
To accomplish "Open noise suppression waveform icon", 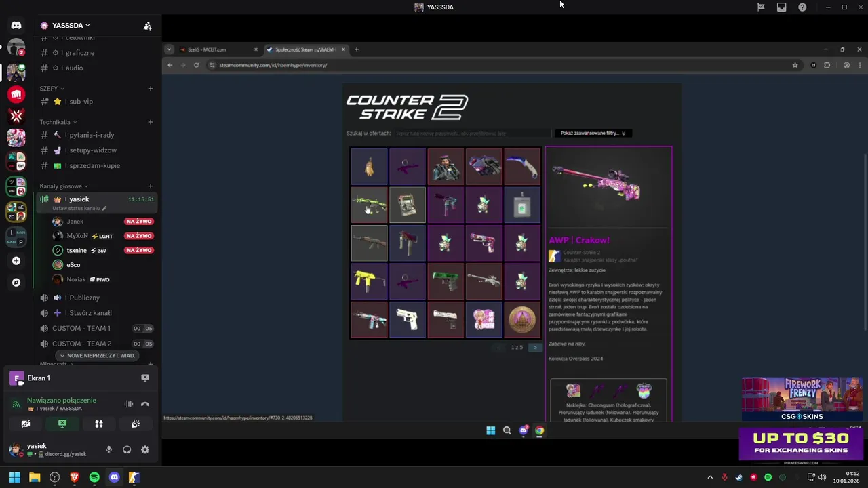I will tap(128, 404).
